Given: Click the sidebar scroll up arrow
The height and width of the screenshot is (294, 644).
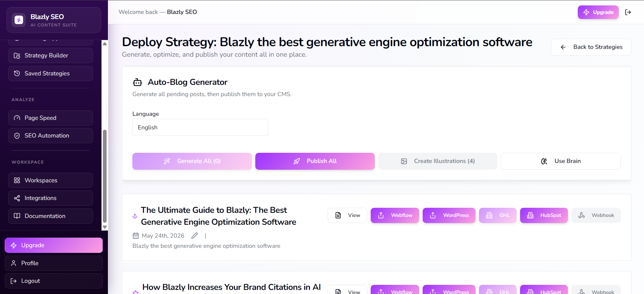Looking at the screenshot, I should click(x=105, y=44).
